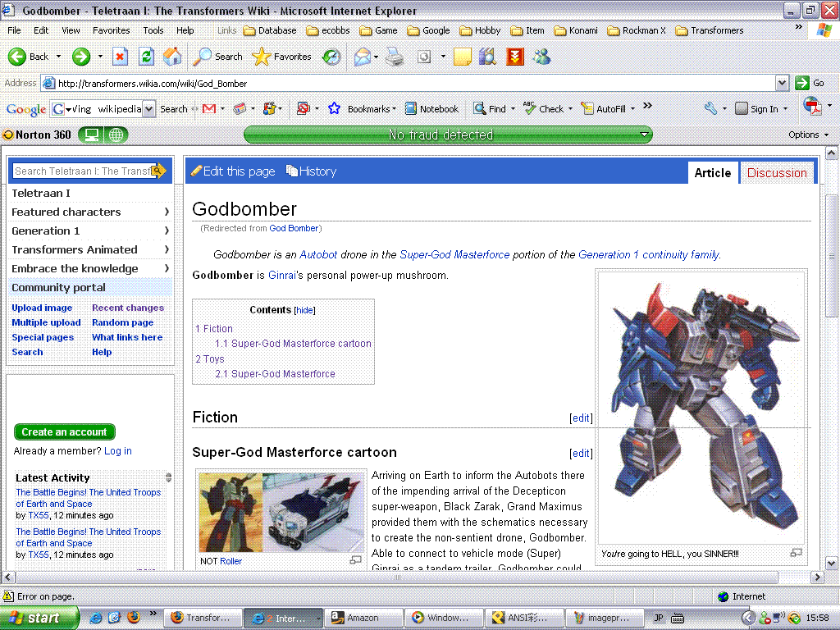The image size is (840, 630).
Task: Click the Create an account button
Action: 64,431
